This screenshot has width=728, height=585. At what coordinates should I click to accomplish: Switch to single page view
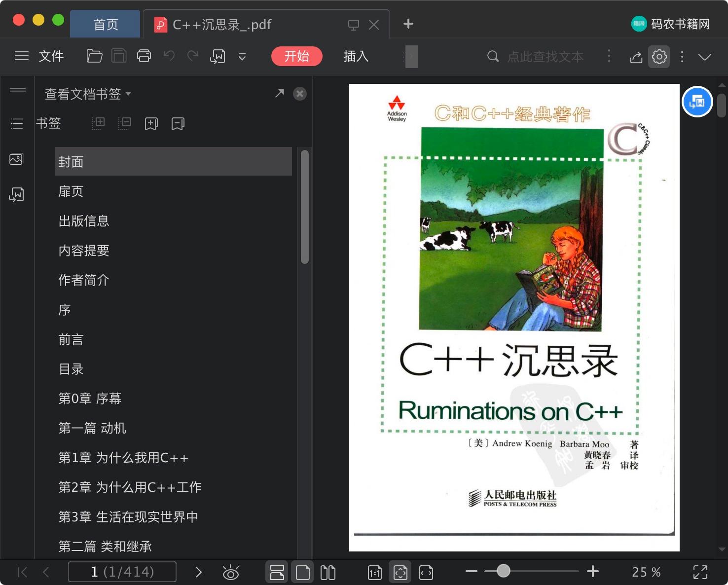coord(303,572)
